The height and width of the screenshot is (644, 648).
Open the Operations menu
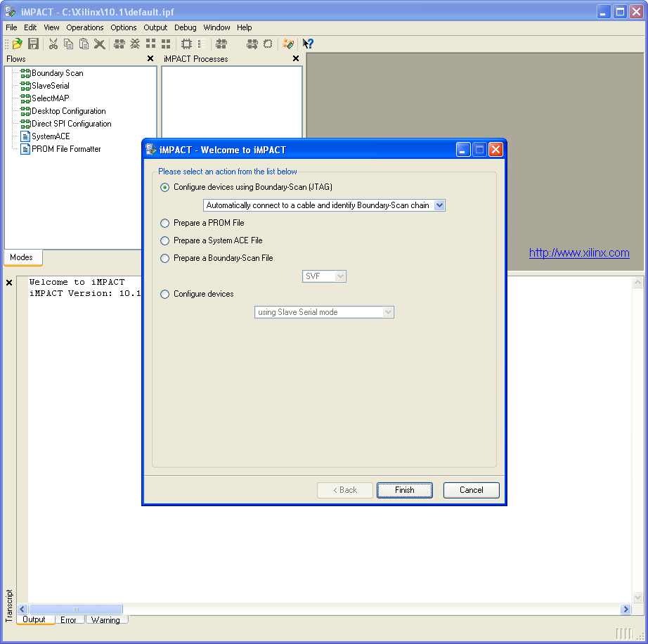click(x=85, y=27)
